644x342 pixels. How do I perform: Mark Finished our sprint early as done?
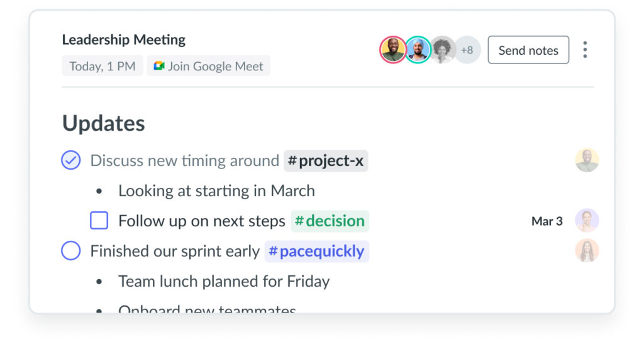pyautogui.click(x=71, y=250)
